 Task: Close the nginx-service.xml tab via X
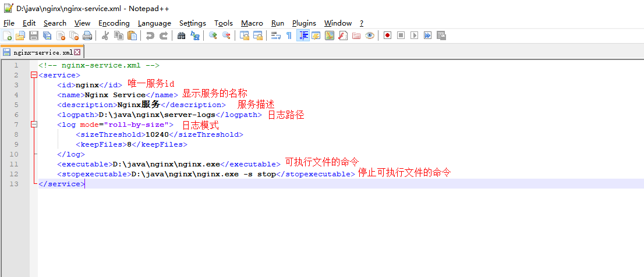(x=77, y=52)
